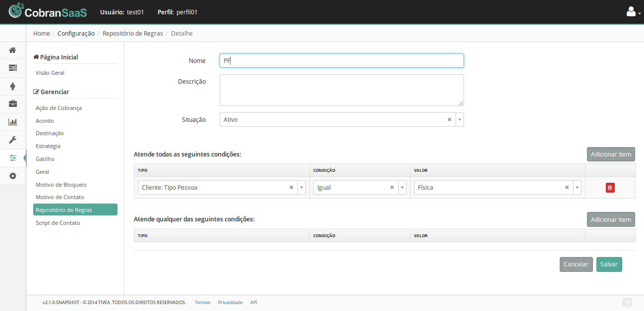Open Ação de Cobrança menu item
The image size is (644, 311).
[x=59, y=108]
